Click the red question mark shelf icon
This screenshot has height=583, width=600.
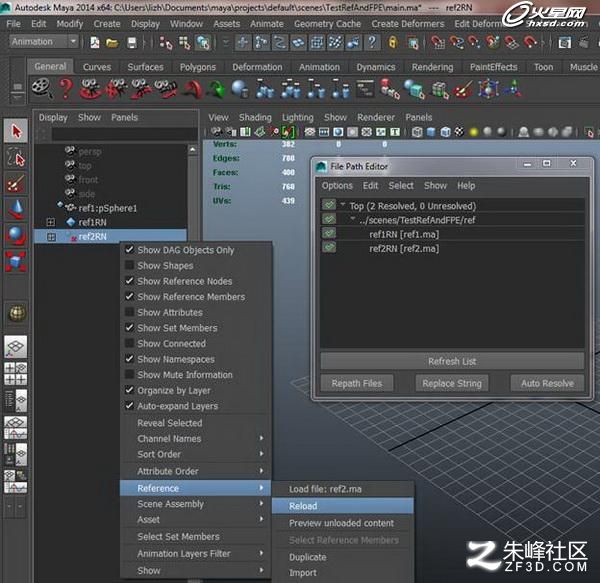(x=66, y=88)
